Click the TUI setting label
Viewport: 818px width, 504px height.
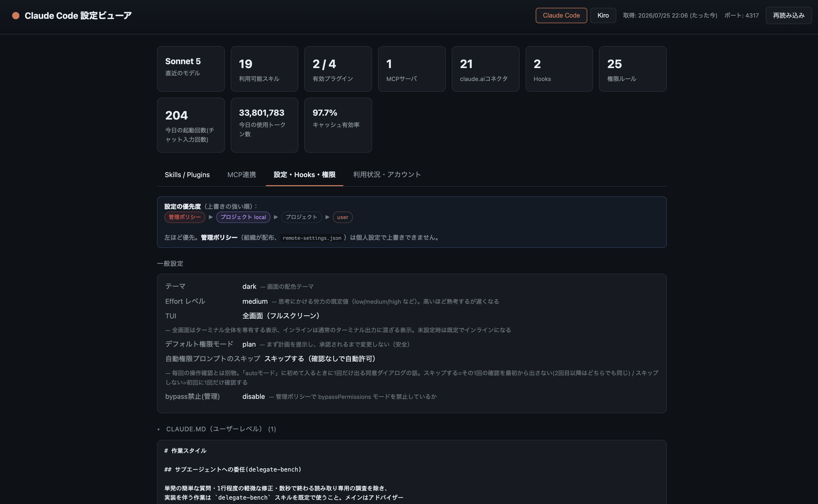coord(170,316)
